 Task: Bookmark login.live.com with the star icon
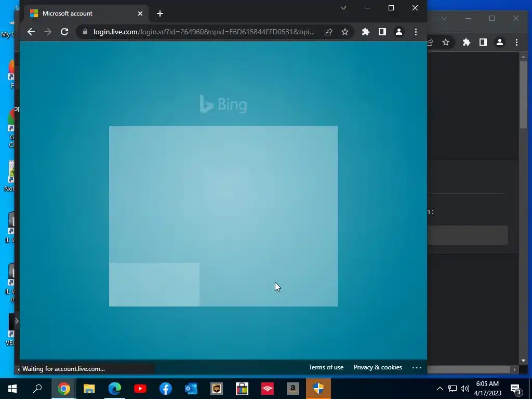click(345, 32)
